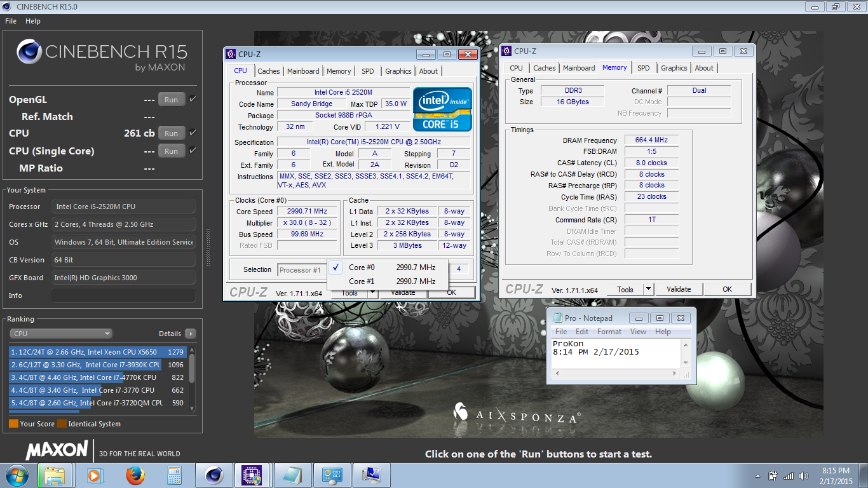Click the volume speaker tray icon
This screenshot has width=868, height=488.
tap(803, 475)
